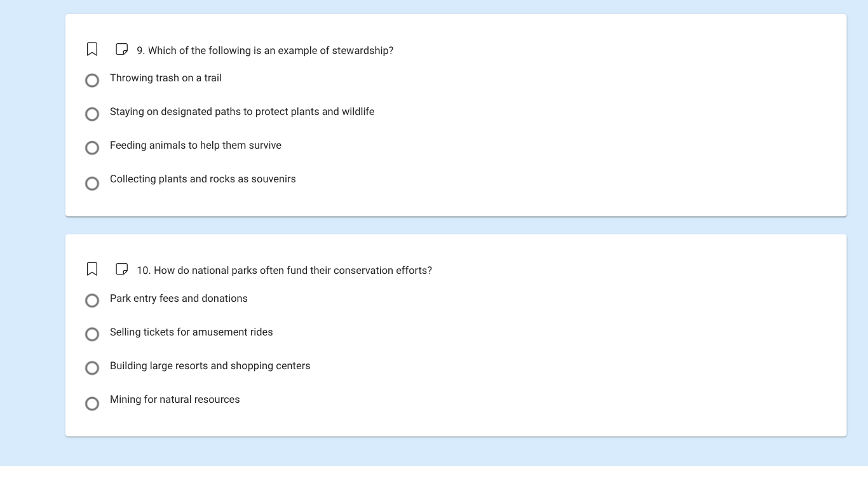868x488 pixels.
Task: Click the 'Mining for natural resources' answer label
Action: click(175, 400)
